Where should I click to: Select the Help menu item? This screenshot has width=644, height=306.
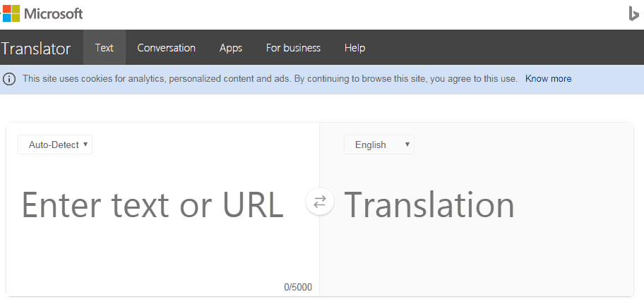pyautogui.click(x=355, y=47)
